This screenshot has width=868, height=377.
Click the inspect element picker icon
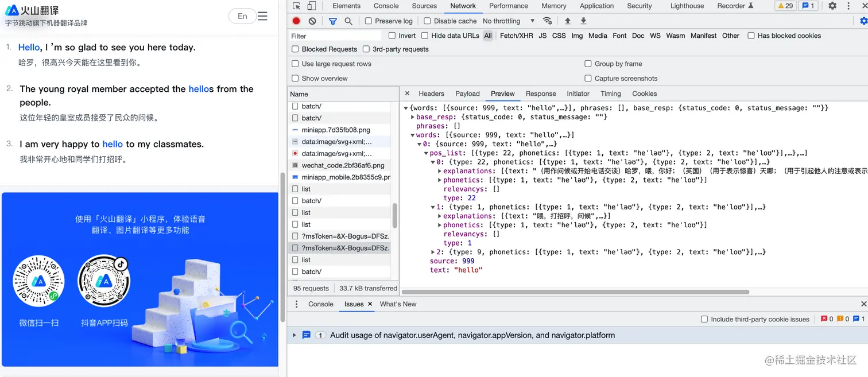click(296, 6)
